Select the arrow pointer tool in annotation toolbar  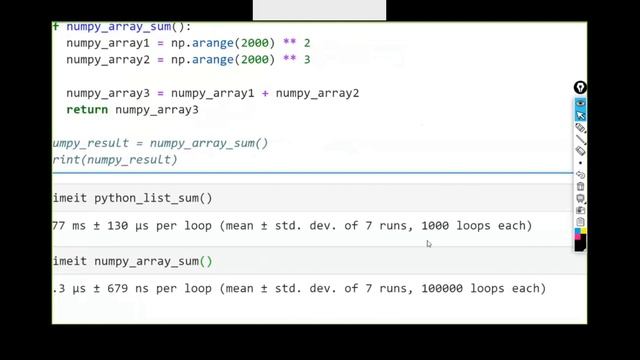[580, 116]
